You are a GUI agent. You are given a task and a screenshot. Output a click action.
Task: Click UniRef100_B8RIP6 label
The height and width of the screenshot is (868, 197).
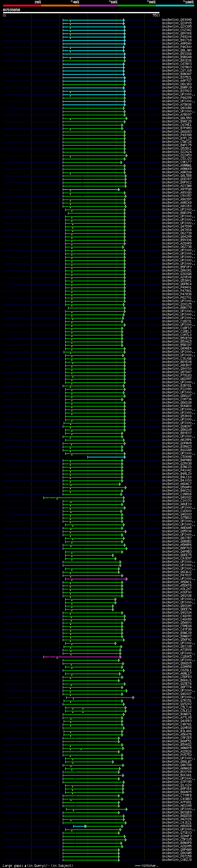(177, 213)
